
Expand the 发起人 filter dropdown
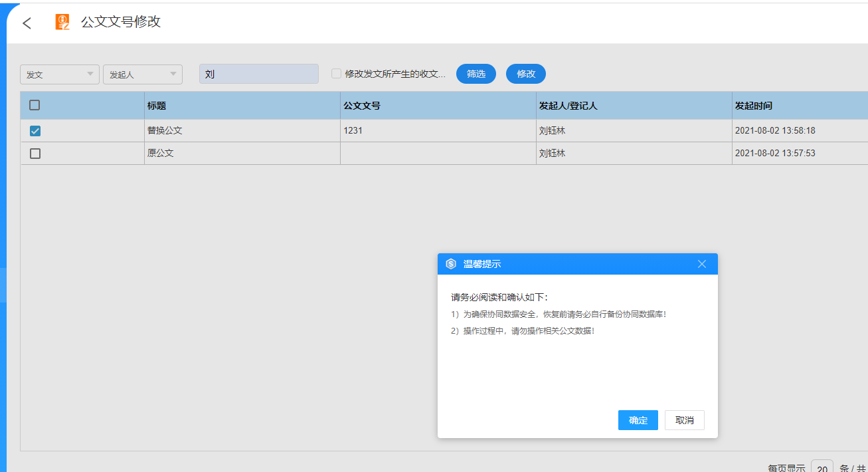pyautogui.click(x=142, y=74)
